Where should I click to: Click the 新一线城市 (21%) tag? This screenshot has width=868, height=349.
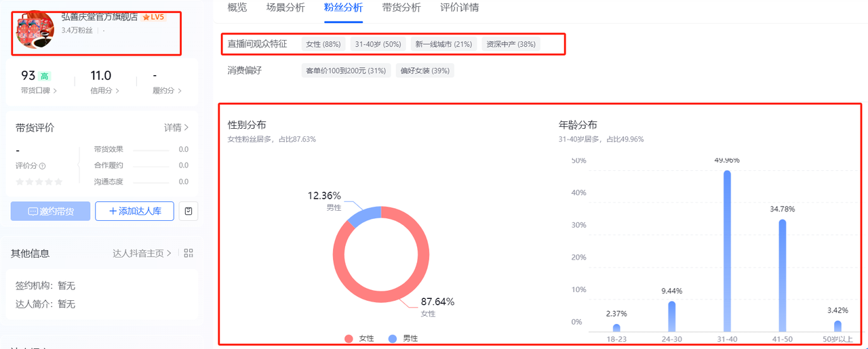click(x=443, y=44)
